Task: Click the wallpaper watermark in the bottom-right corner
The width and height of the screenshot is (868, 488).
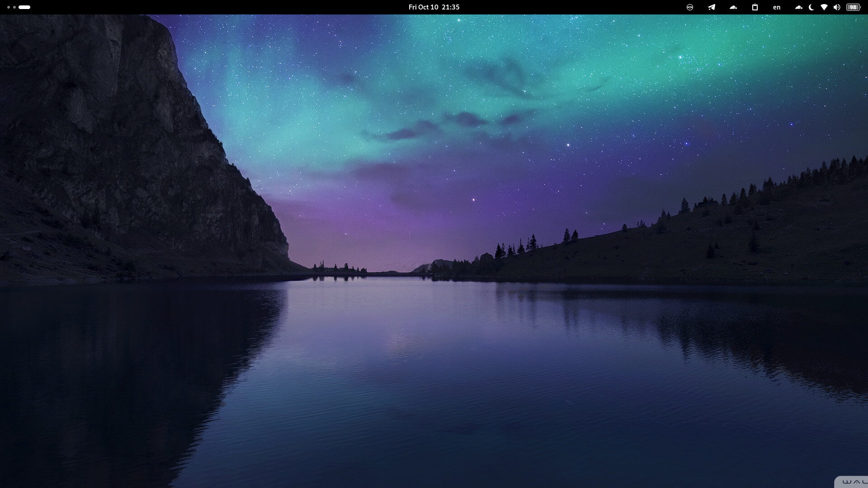Action: point(852,482)
